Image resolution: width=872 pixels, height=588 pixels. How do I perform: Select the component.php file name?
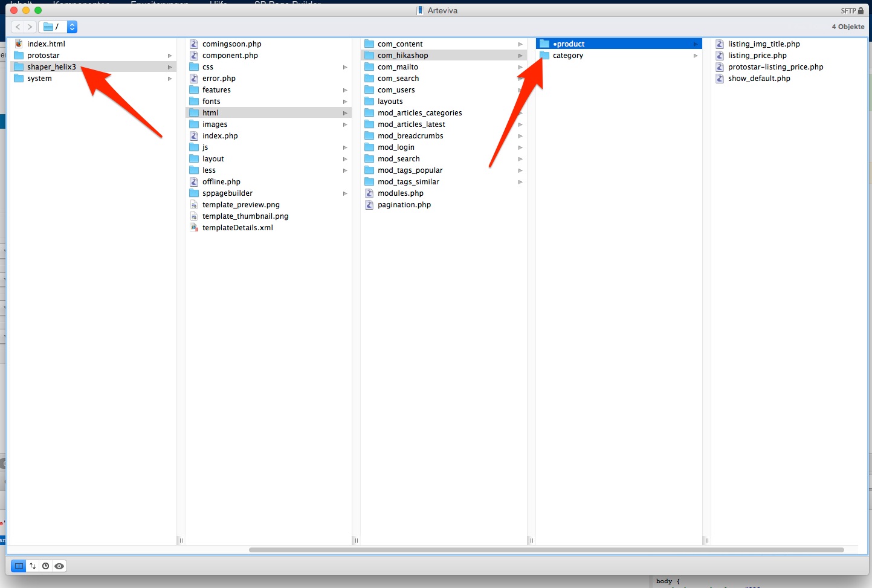(x=230, y=56)
